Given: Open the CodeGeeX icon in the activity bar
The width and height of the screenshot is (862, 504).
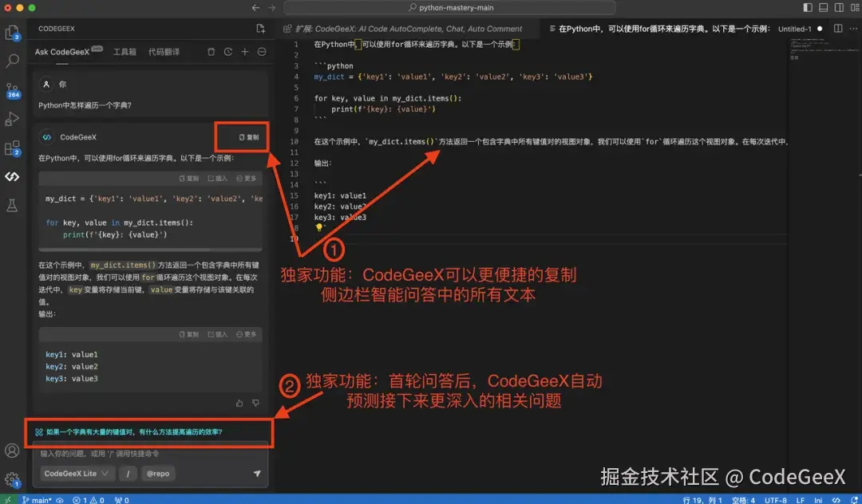Looking at the screenshot, I should [12, 177].
